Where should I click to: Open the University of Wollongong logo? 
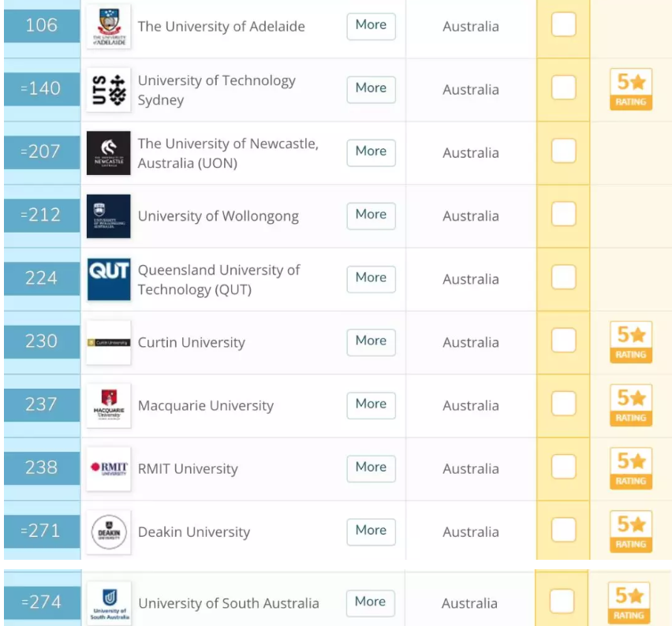pyautogui.click(x=108, y=216)
